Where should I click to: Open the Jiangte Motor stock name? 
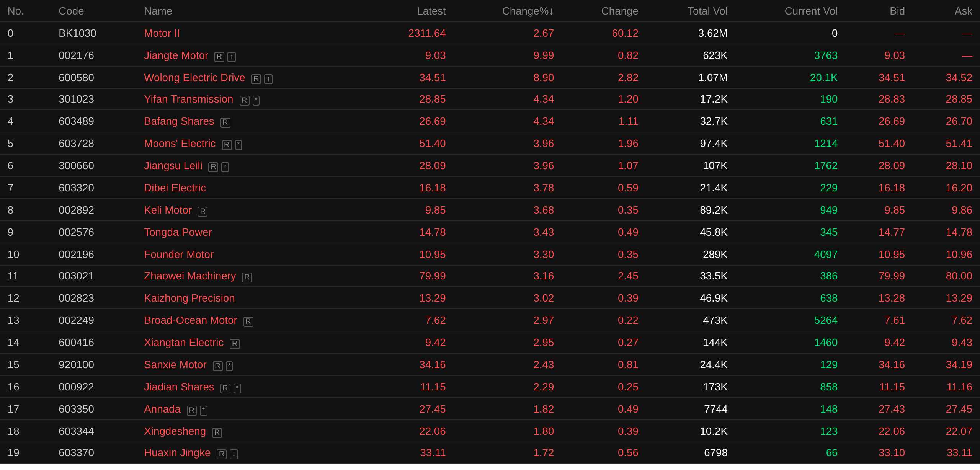[176, 55]
